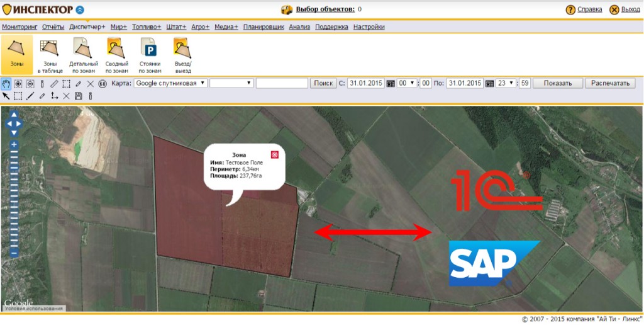Pan the map up
Screen dimensions: 644x325
[14, 115]
